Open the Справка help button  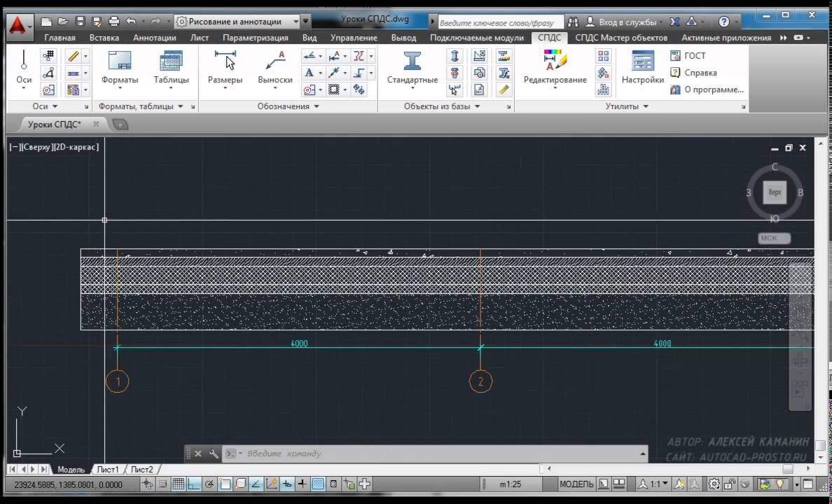point(693,73)
